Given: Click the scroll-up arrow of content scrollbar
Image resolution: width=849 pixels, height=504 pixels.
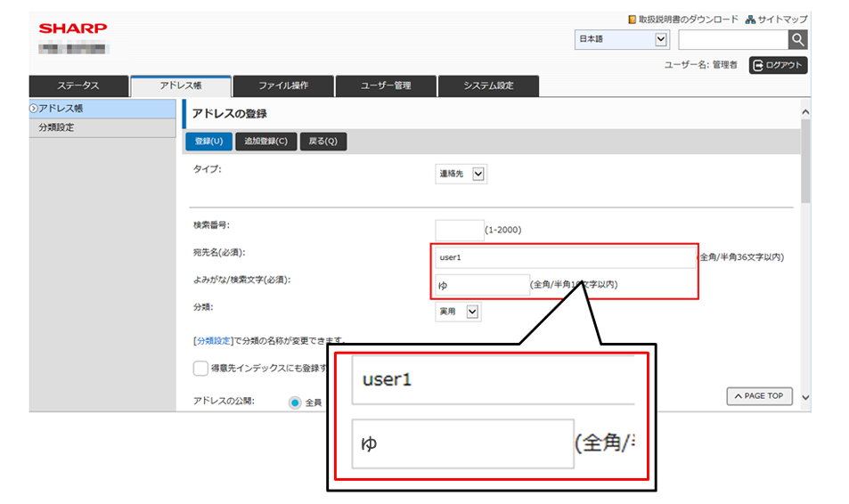Looking at the screenshot, I should (805, 112).
